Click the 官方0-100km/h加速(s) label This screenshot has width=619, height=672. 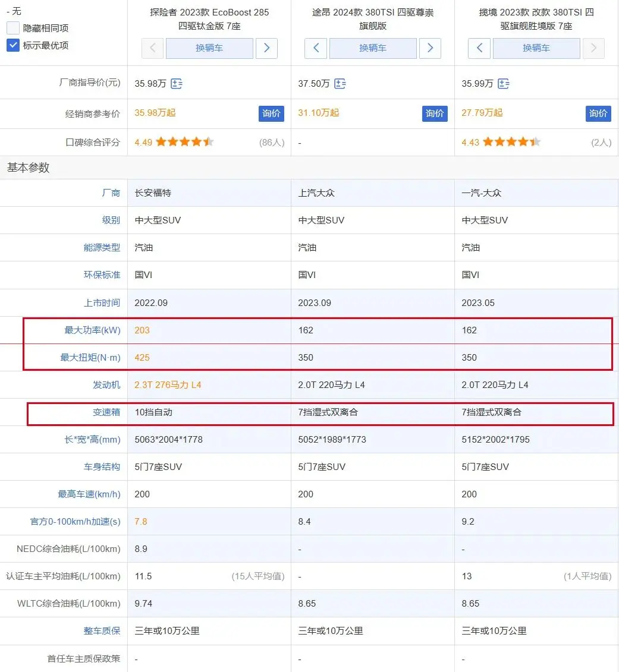[x=76, y=522]
